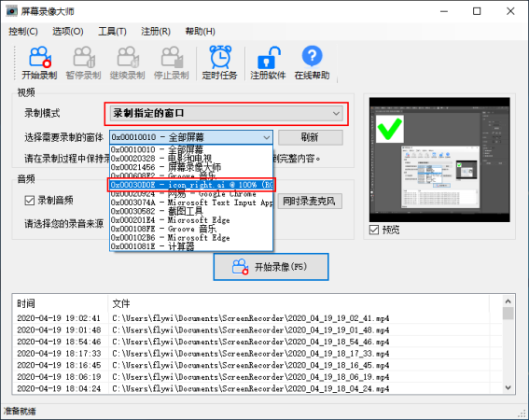The height and width of the screenshot is (420, 529).
Task: Select the icon_right.ai list entry
Action: click(x=191, y=185)
